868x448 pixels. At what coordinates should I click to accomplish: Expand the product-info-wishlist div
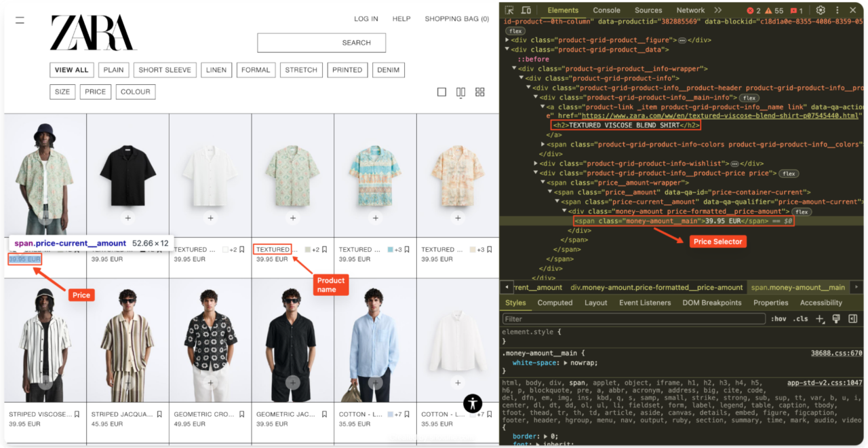pos(536,164)
